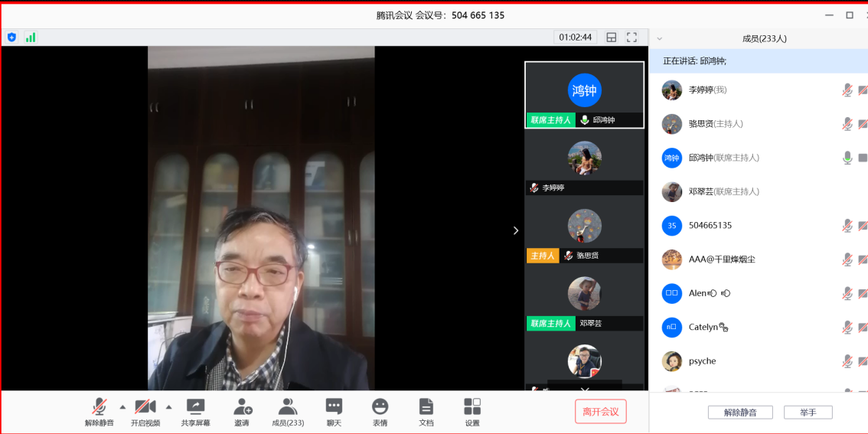
Task: Open the 成员(233) members toolbar item
Action: 288,411
